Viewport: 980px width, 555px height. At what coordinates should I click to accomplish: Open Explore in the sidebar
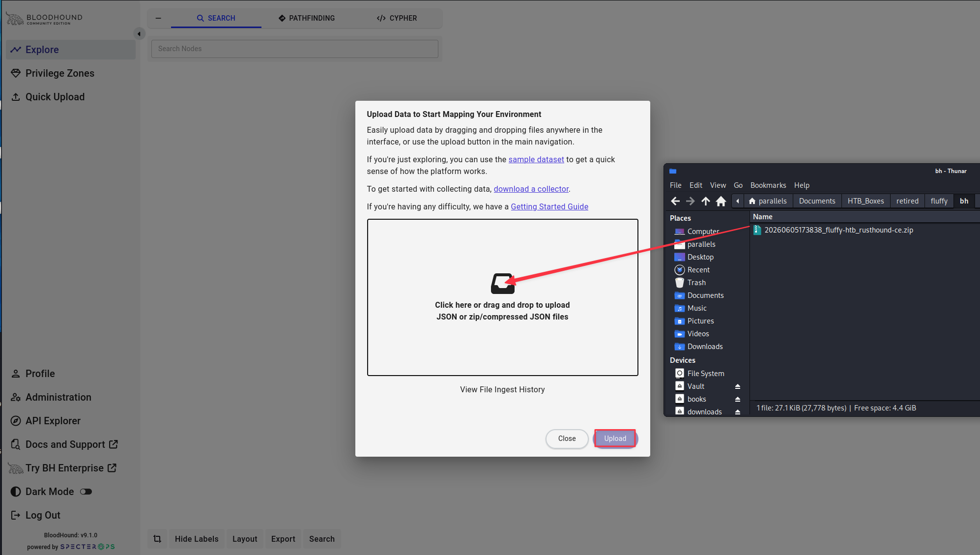pyautogui.click(x=71, y=50)
